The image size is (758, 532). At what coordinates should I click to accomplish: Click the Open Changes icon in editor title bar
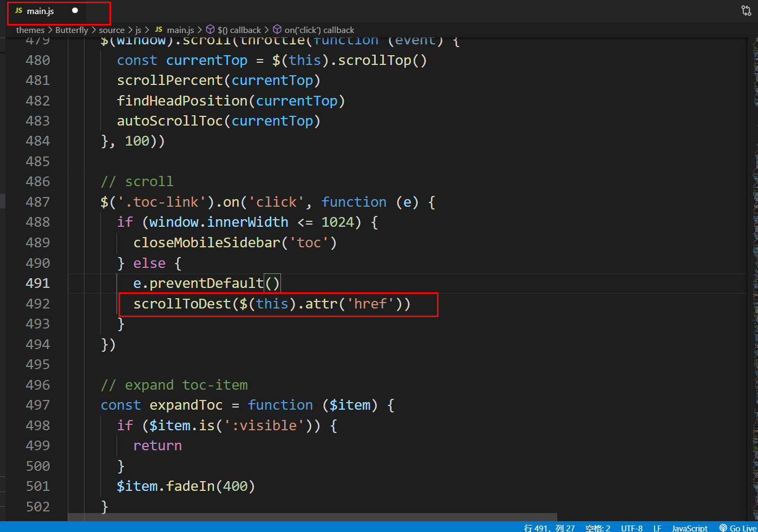pyautogui.click(x=746, y=10)
